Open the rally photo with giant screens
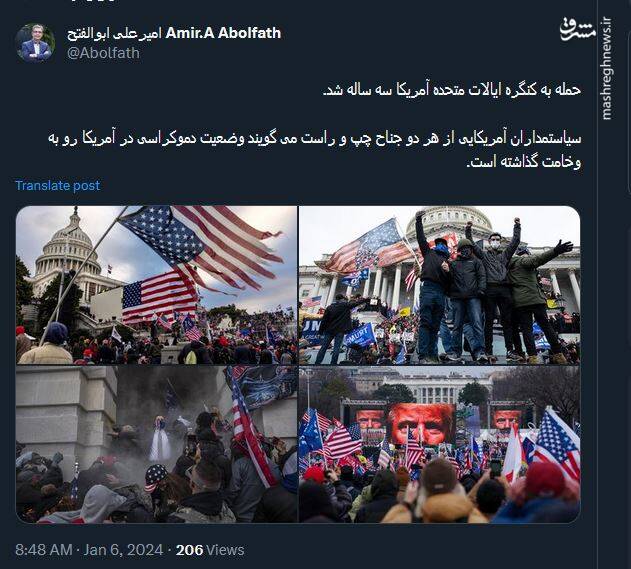The width and height of the screenshot is (631, 569). click(439, 444)
